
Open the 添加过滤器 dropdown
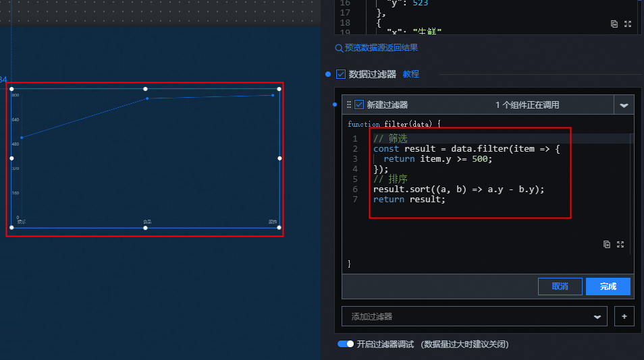(475, 317)
